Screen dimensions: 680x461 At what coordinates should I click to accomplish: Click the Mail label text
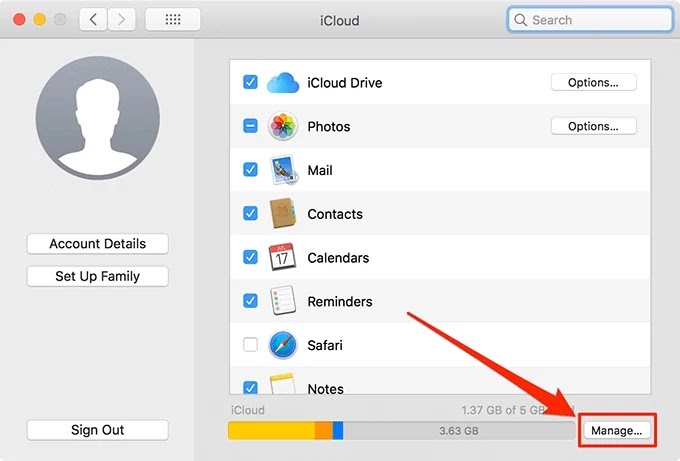320,170
